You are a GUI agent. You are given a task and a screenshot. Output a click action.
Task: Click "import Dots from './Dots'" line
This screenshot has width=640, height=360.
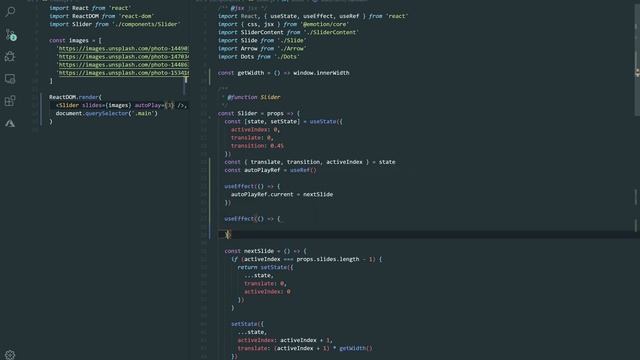[258, 57]
